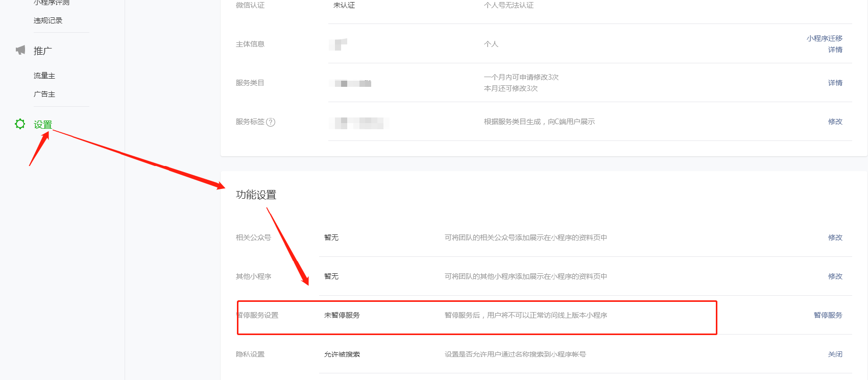Click the text 本月还可修改3次

click(511, 88)
